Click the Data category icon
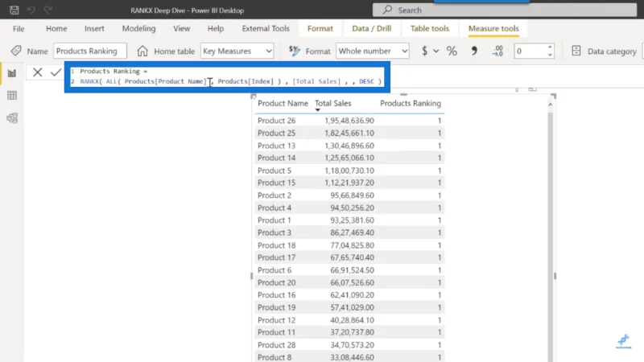The image size is (644, 362). 576,51
